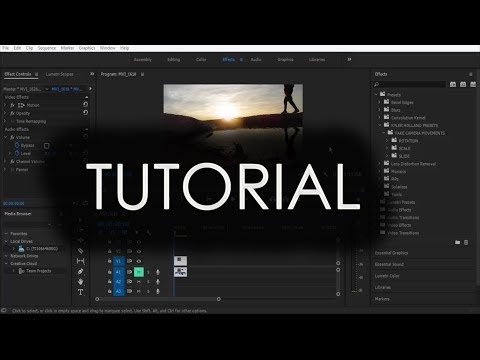
Task: Select Team Projects in Media Browser
Action: coord(39,271)
